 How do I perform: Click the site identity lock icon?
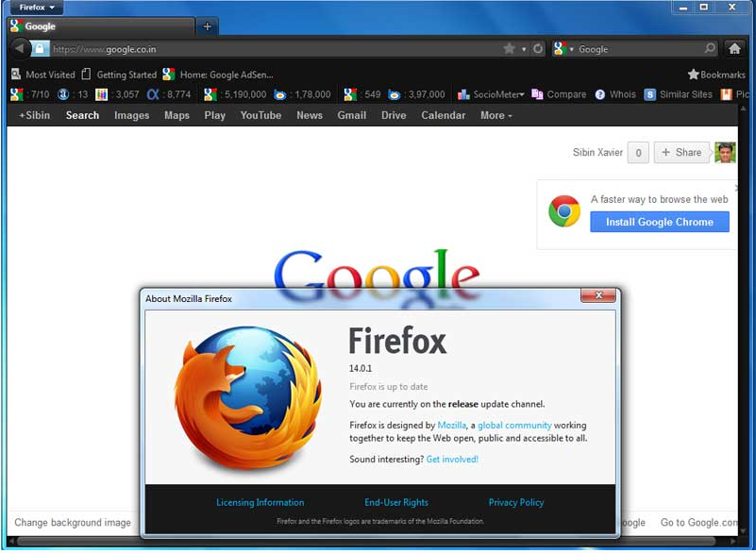pyautogui.click(x=40, y=49)
